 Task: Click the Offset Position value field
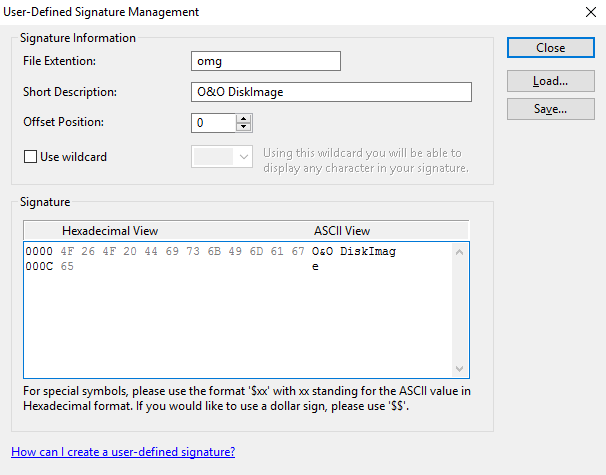[x=213, y=123]
